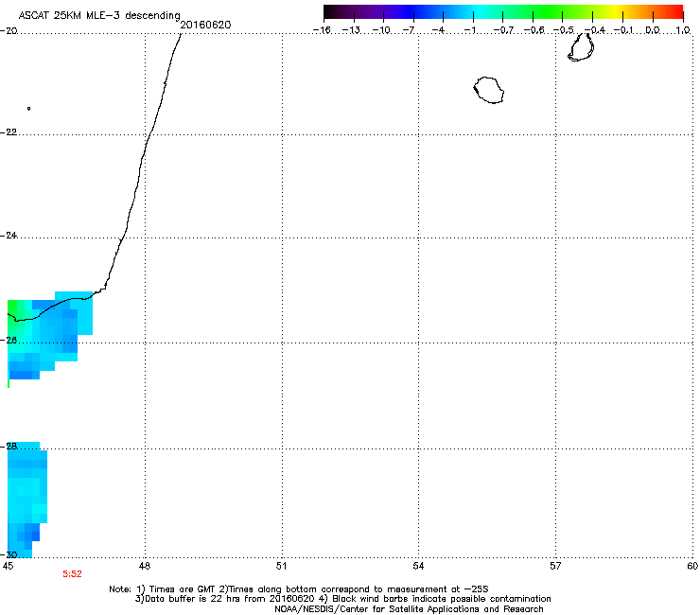Screen dimensions: 700x615
Task: Click the Mauritius island outline near 57.5E
Action: tap(581, 47)
